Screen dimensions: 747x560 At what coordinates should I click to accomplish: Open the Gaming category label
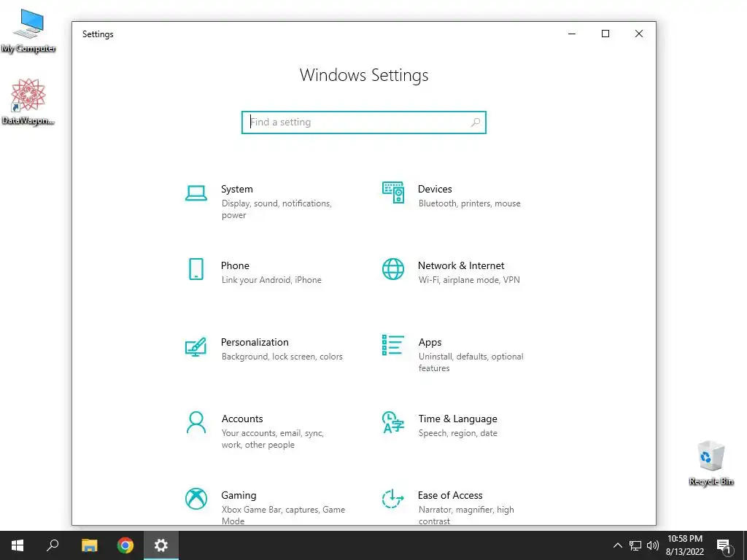[x=239, y=496]
